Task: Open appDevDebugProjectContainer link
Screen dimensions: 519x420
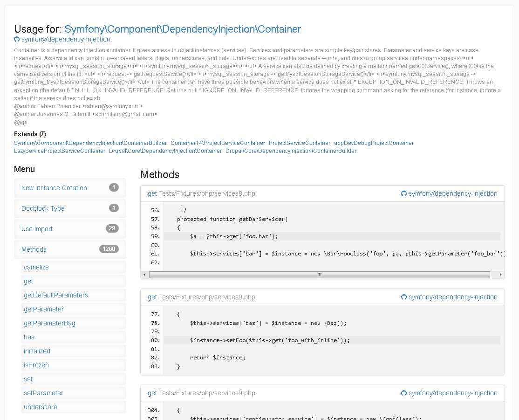Action: click(x=374, y=143)
